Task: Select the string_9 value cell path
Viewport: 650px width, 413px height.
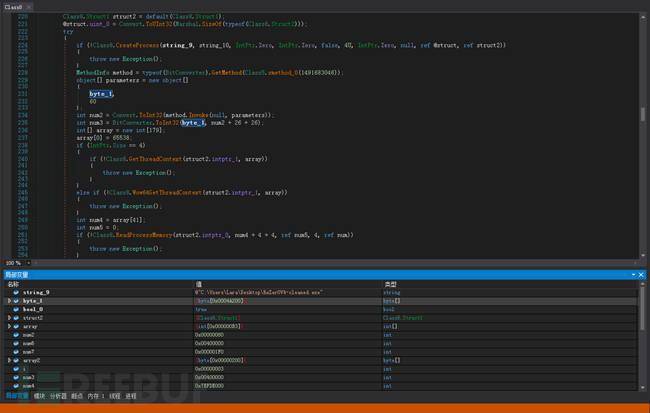Action: click(258, 292)
